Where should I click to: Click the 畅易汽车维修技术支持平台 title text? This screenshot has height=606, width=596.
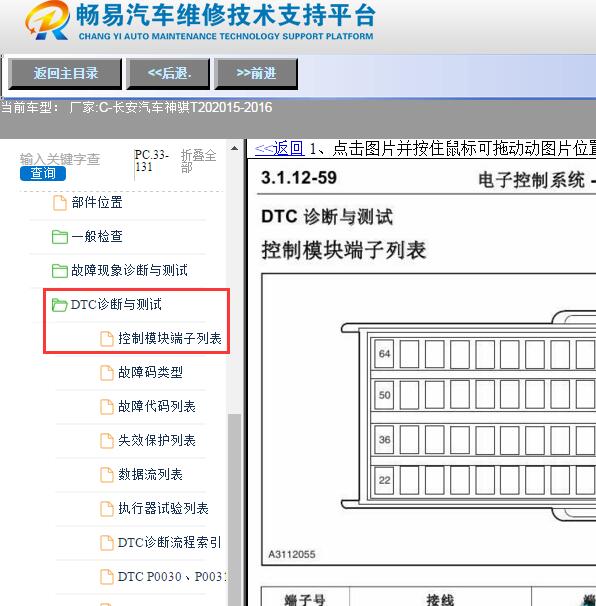coord(226,15)
